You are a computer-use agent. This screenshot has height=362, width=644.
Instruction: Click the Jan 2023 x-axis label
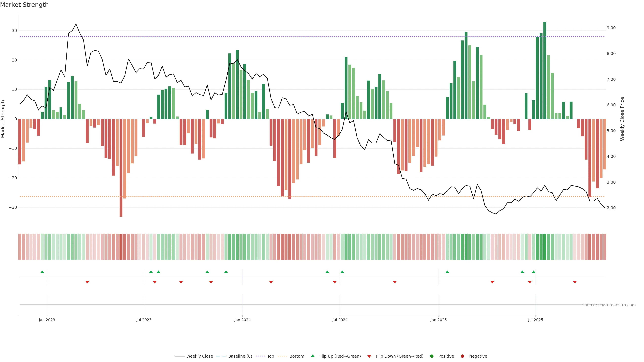tap(47, 320)
